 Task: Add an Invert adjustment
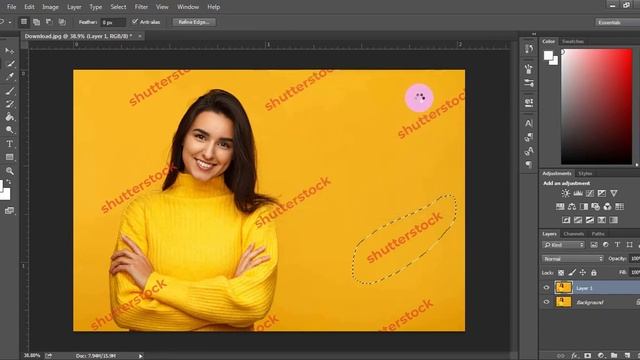point(566,220)
